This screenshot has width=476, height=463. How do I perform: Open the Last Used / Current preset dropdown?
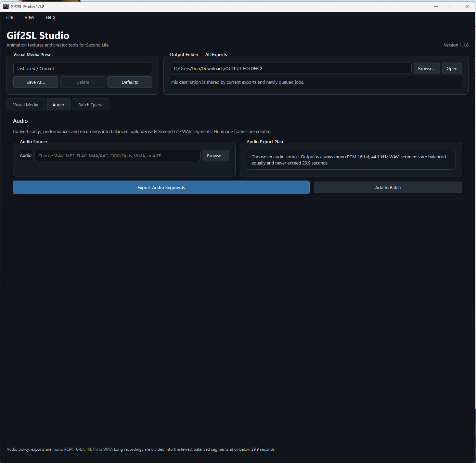pyautogui.click(x=83, y=68)
